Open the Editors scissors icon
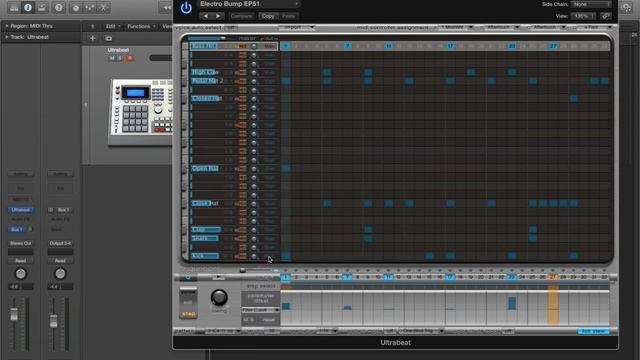This screenshot has width=640, height=360. pos(103,7)
